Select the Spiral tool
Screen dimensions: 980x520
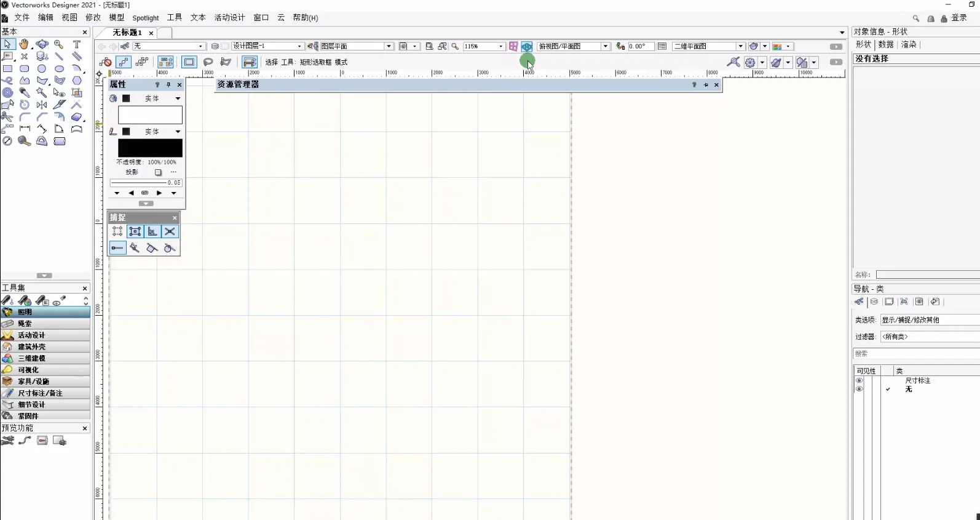(x=7, y=92)
